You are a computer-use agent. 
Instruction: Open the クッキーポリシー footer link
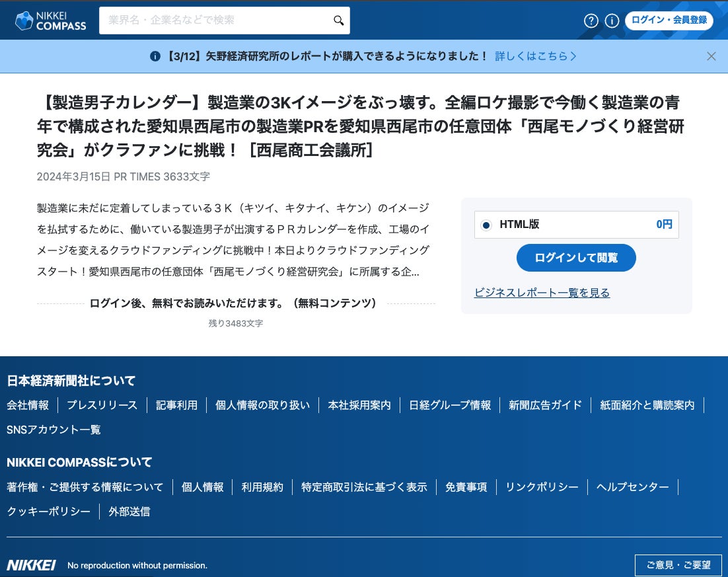tap(48, 512)
